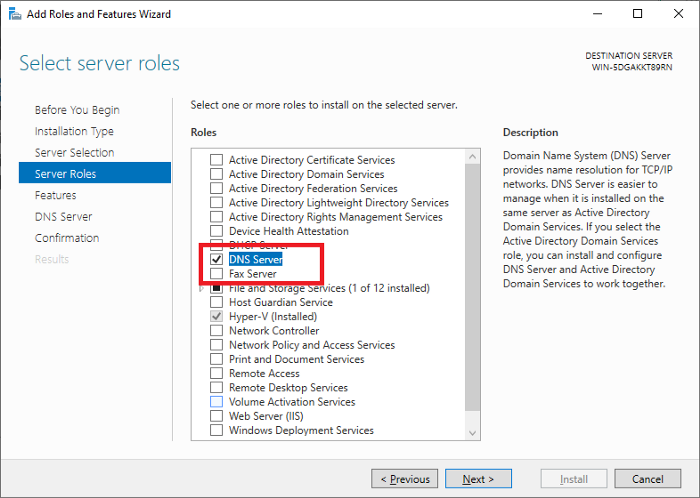Go to the Features step
The width and height of the screenshot is (700, 498).
click(x=55, y=195)
